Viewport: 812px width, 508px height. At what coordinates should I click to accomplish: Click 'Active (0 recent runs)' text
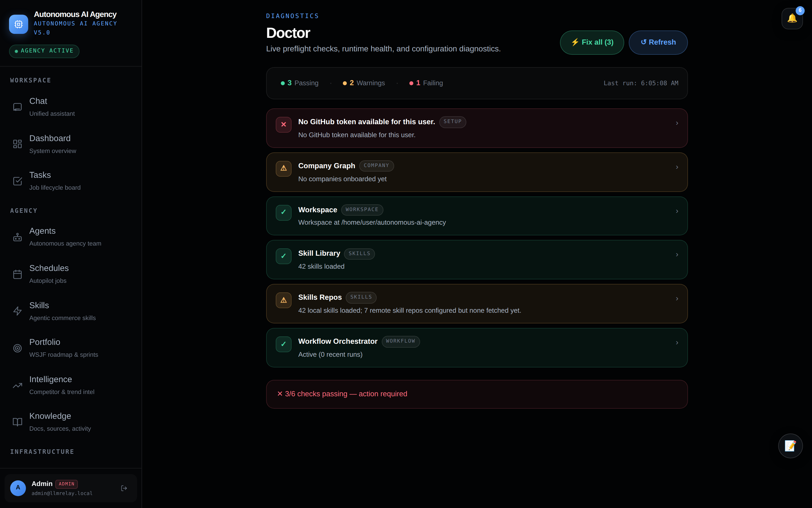(330, 355)
